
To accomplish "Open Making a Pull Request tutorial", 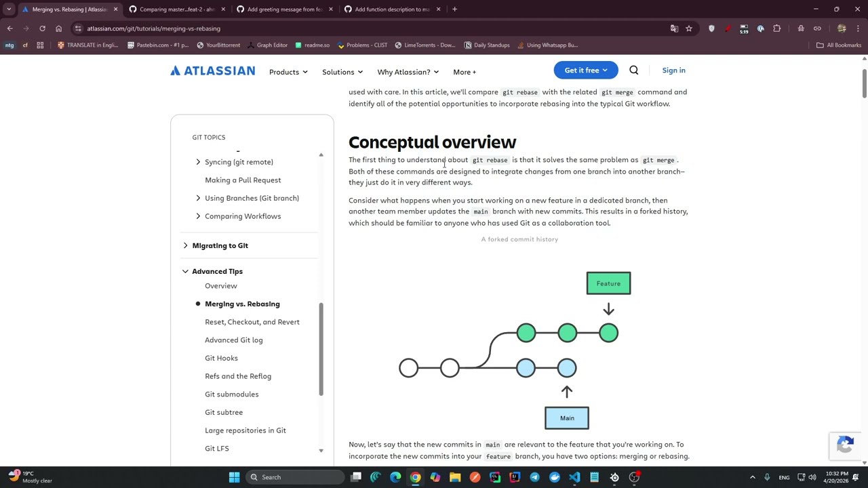I will point(243,180).
